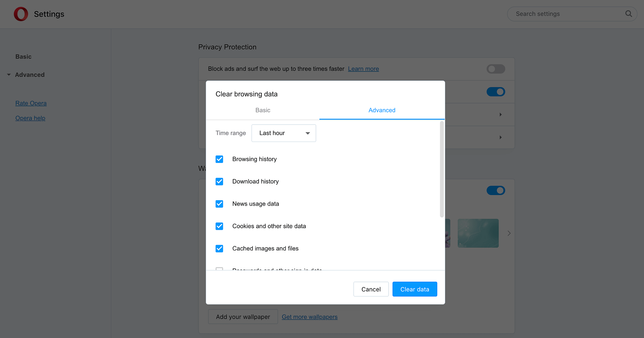
Task: Open the Rate Opera link
Action: click(x=31, y=103)
